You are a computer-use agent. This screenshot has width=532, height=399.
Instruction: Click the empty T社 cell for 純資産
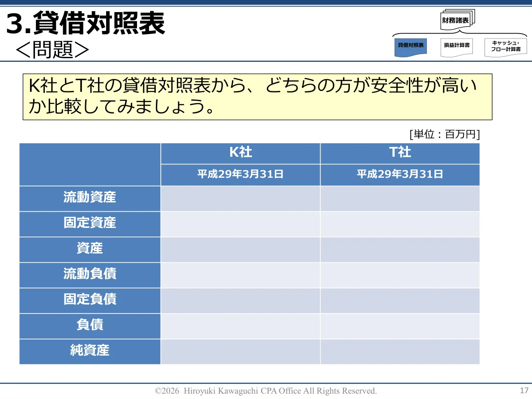400,352
